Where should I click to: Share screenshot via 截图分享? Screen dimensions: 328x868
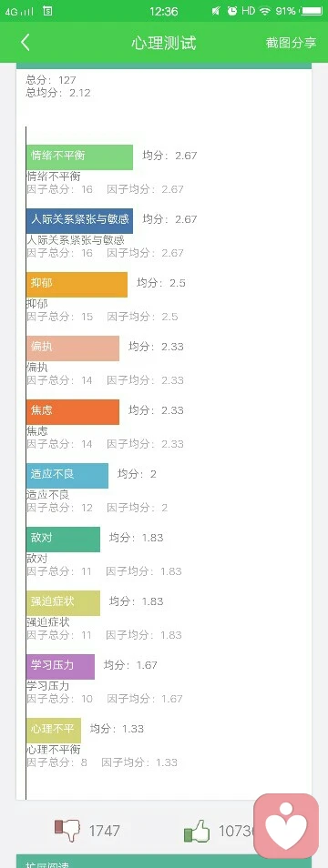pyautogui.click(x=291, y=43)
